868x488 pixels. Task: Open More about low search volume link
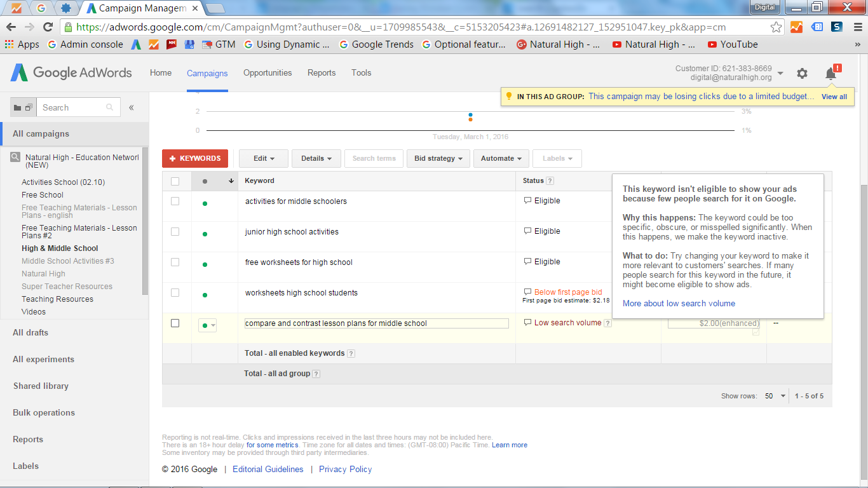(x=679, y=303)
